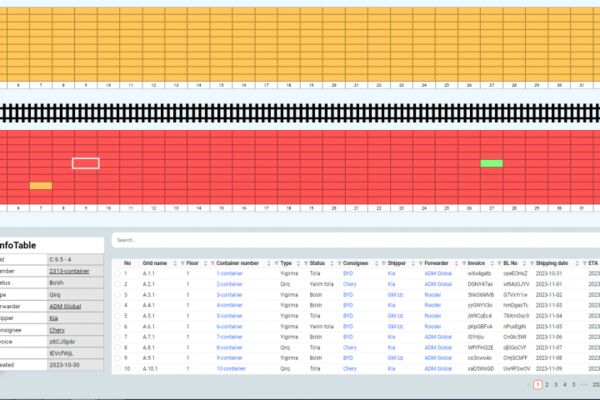Open Chery consignee link in InfoTable
Image resolution: width=600 pixels, height=400 pixels.
coord(57,330)
